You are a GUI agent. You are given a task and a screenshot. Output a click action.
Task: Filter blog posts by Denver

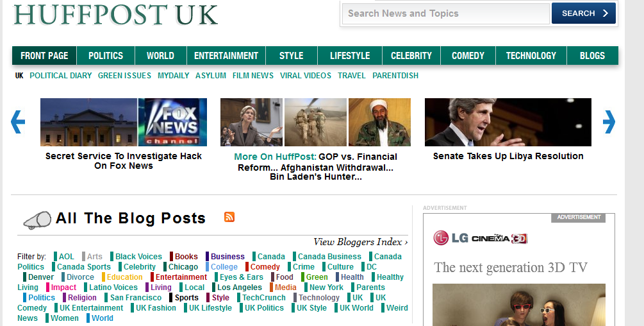point(40,277)
